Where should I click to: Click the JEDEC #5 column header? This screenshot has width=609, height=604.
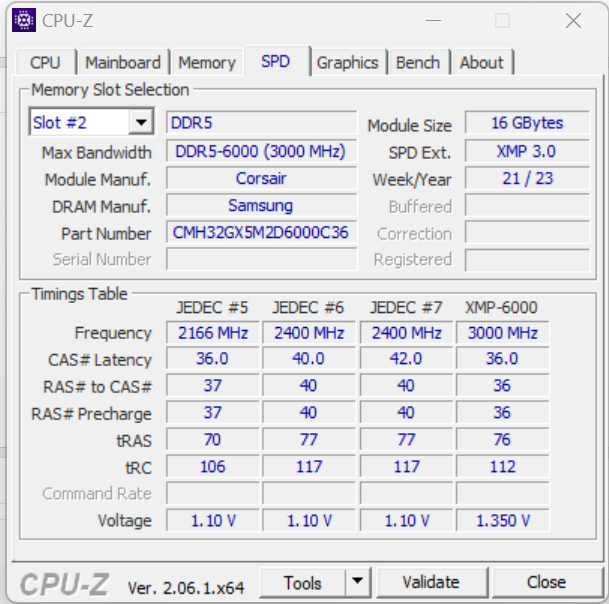[x=212, y=308]
